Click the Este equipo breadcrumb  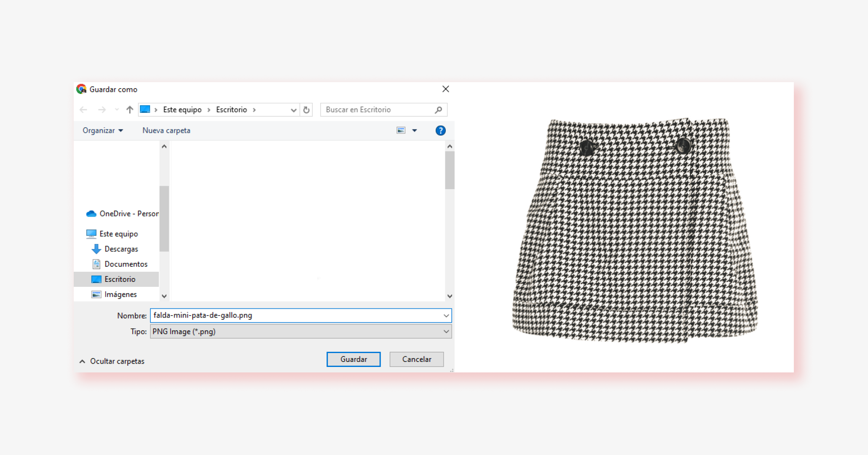click(x=182, y=110)
